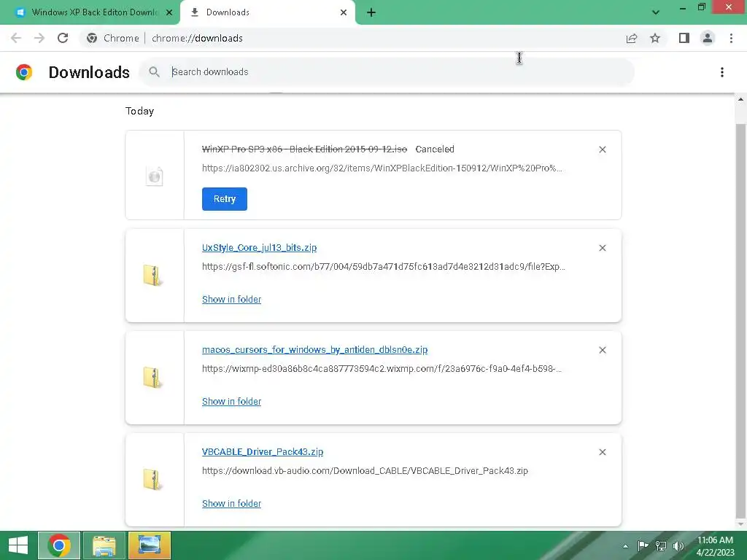747x560 pixels.
Task: Share this page using the share icon
Action: [632, 38]
